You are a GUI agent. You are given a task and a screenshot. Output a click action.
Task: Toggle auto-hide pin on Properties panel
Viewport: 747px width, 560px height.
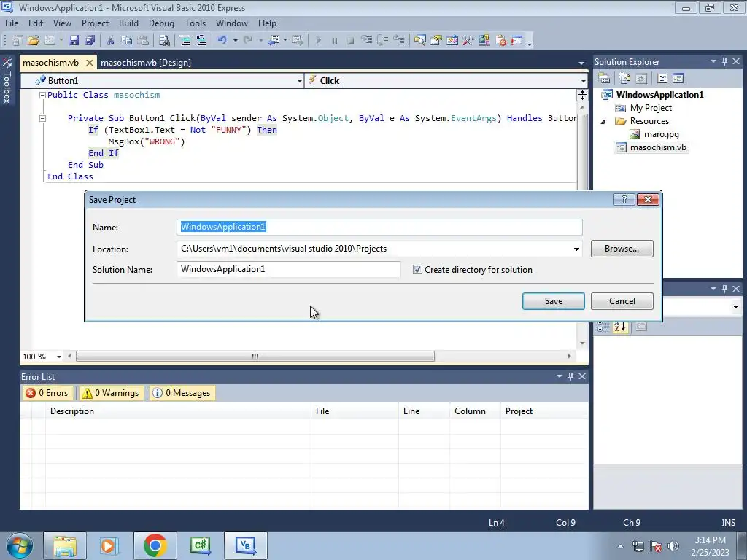pos(724,289)
